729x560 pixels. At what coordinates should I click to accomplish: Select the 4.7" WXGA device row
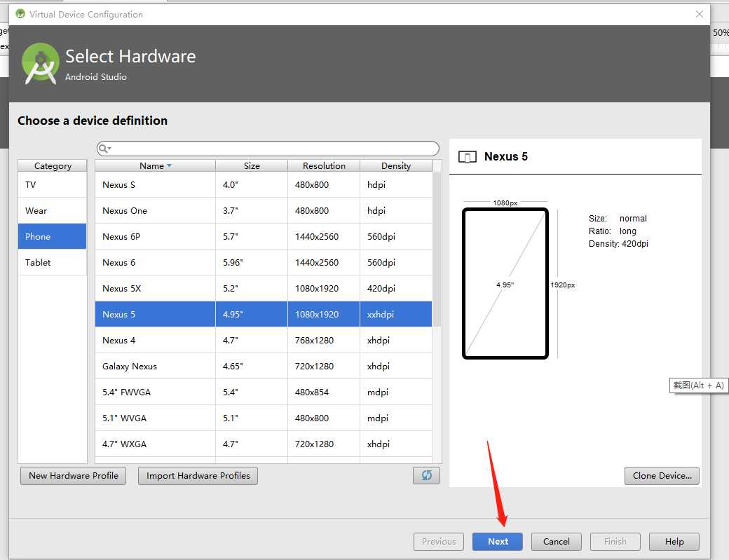point(264,444)
